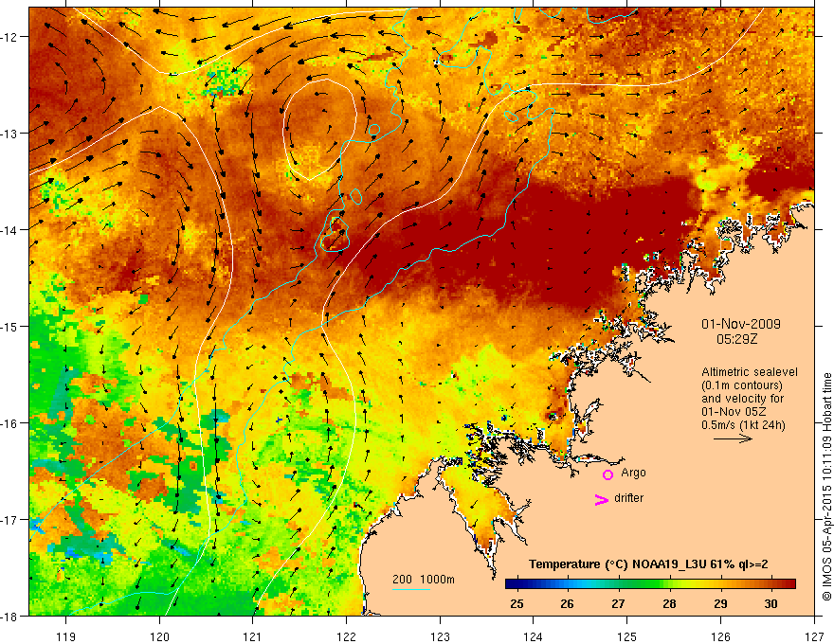Click the magenta Argo circle legend symbol
The width and height of the screenshot is (834, 644).
click(x=607, y=474)
